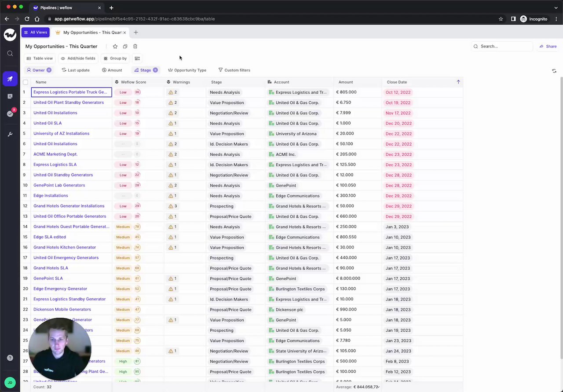Open Express Logistics Portable Truck opportunity
This screenshot has width=563, height=392.
70,92
